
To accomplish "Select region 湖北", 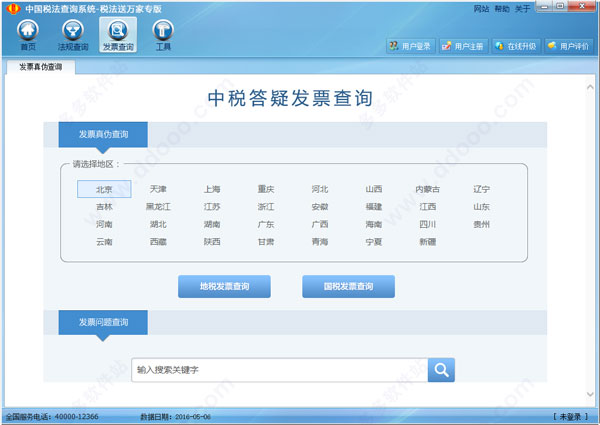I will click(158, 224).
